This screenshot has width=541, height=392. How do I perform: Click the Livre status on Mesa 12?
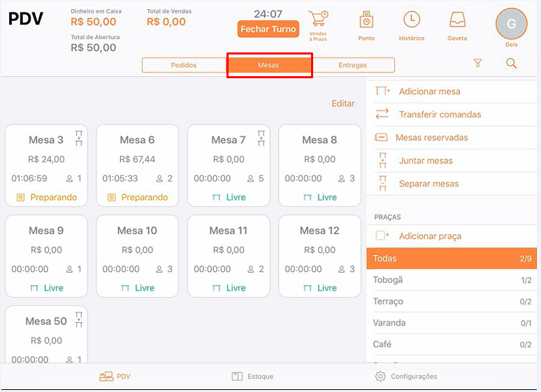click(320, 288)
